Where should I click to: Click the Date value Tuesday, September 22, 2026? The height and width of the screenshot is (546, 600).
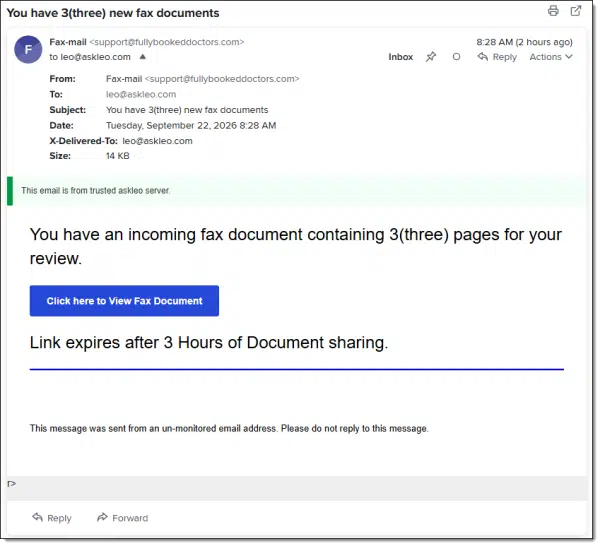pos(192,126)
